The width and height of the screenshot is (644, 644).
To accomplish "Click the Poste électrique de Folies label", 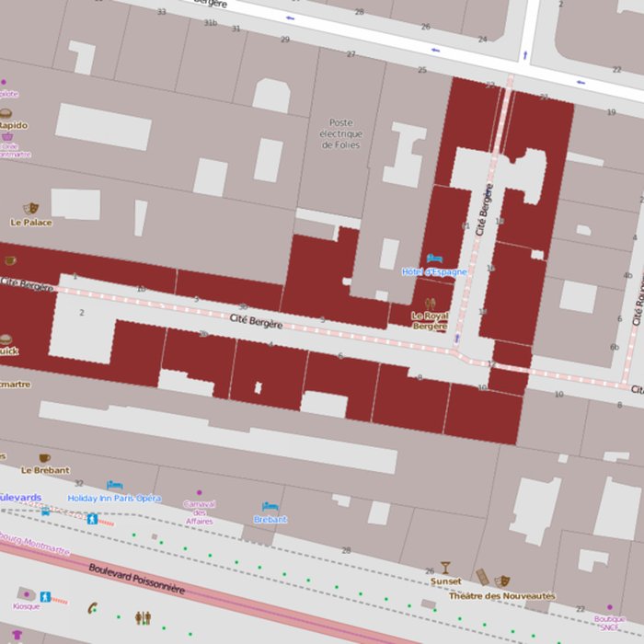I will pos(340,133).
